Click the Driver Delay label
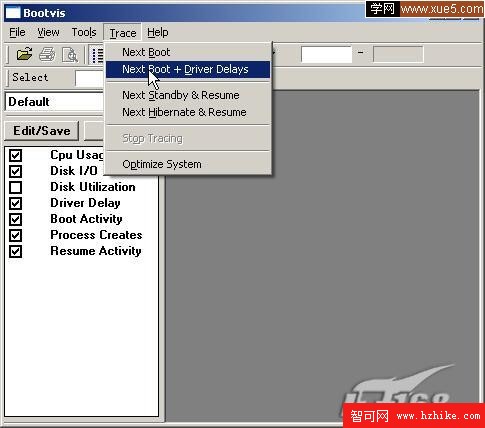 [85, 203]
